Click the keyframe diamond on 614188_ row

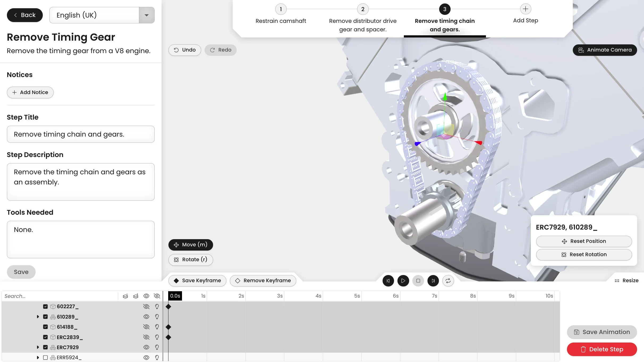coord(168,327)
